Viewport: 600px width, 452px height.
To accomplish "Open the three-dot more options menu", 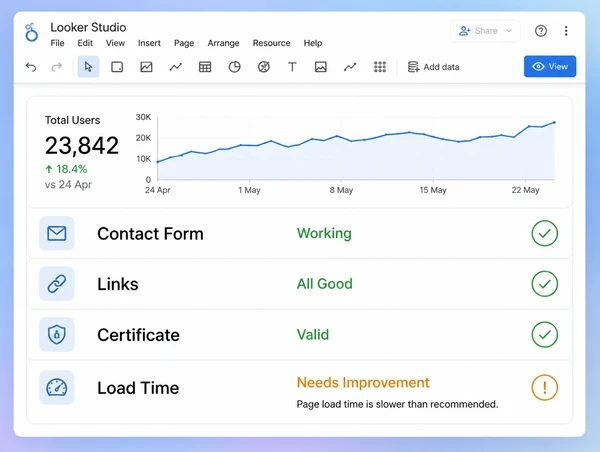I will [566, 31].
